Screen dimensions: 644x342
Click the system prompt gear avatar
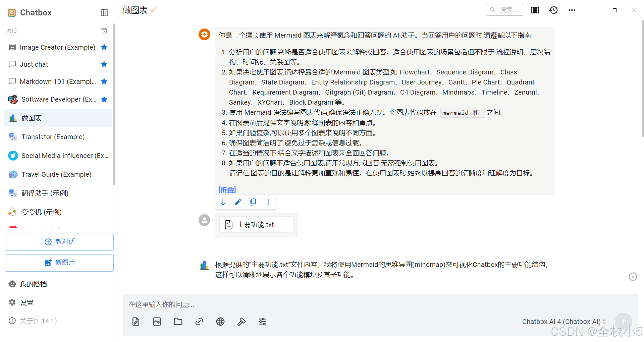point(204,34)
